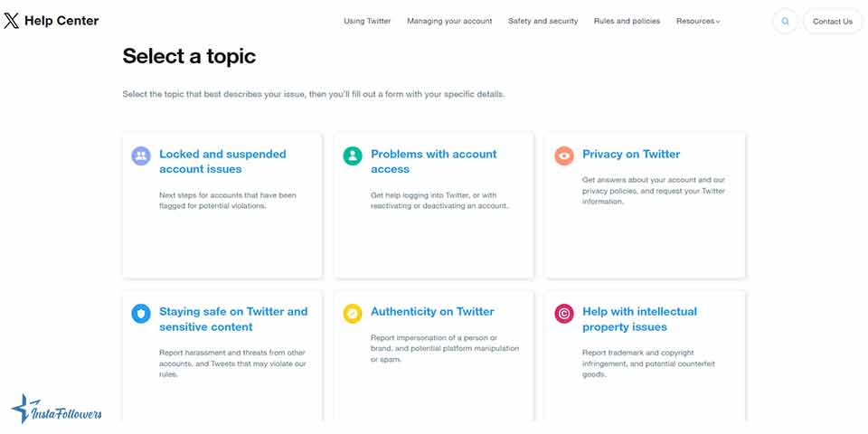Image resolution: width=868 pixels, height=434 pixels.
Task: Open the Safety and security menu
Action: tap(542, 22)
